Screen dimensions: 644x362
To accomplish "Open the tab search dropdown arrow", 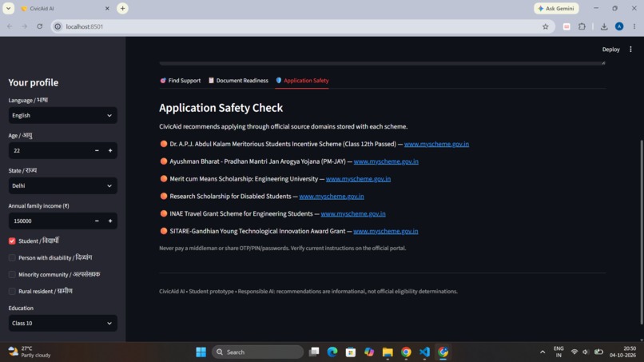I will (8, 8).
